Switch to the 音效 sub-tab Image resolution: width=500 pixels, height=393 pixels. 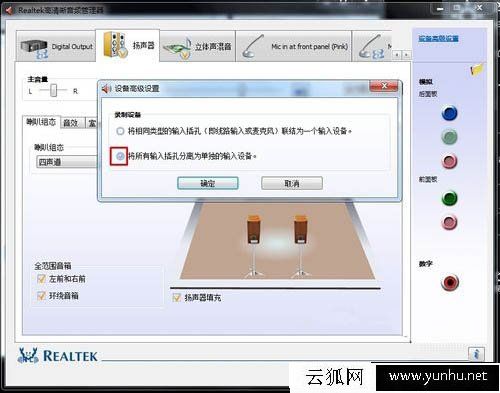[72, 123]
